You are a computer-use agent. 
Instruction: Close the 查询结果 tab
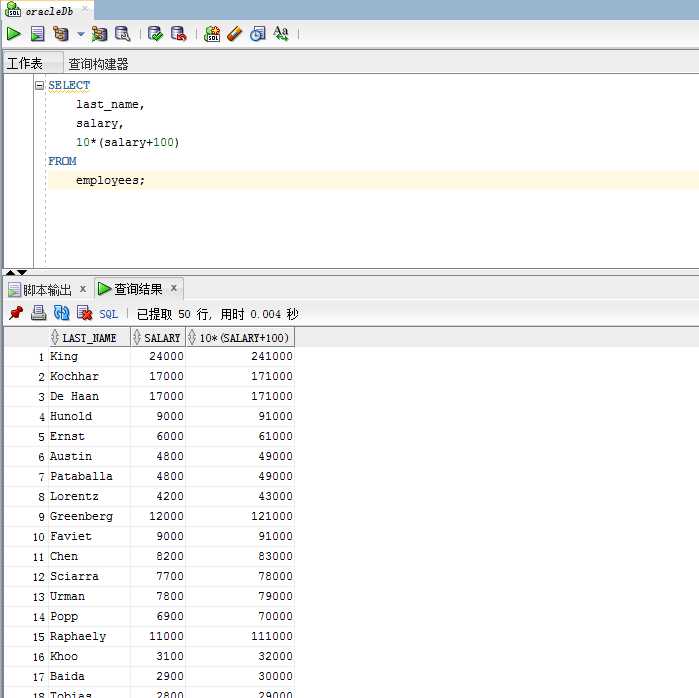(174, 288)
